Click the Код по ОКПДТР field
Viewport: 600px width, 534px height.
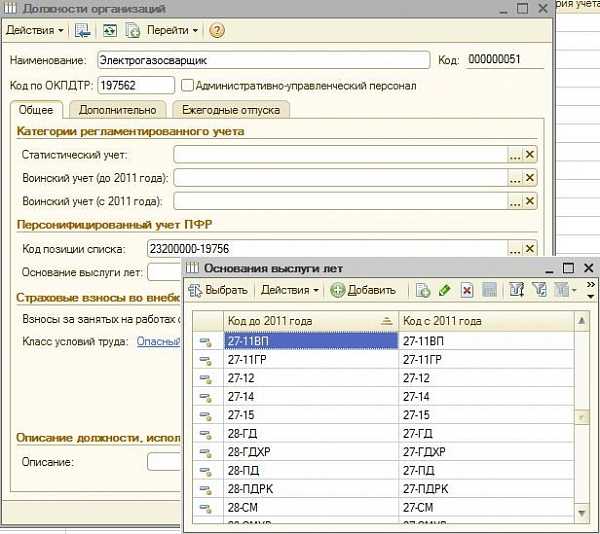[x=136, y=85]
